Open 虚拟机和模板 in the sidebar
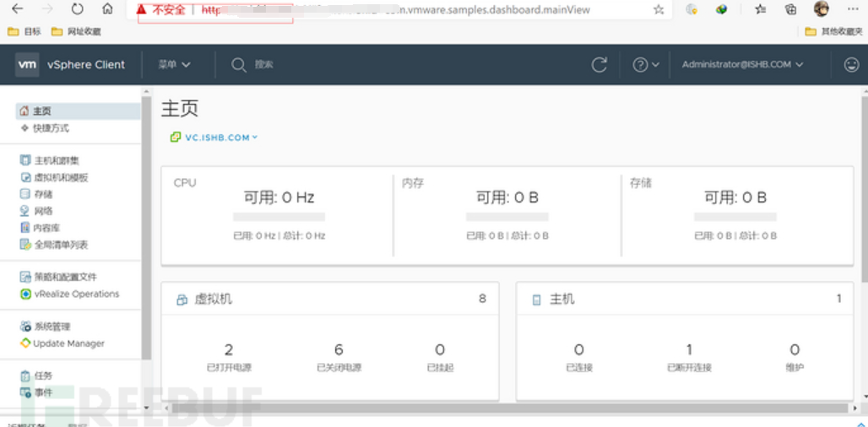This screenshot has height=427, width=868. [54, 177]
